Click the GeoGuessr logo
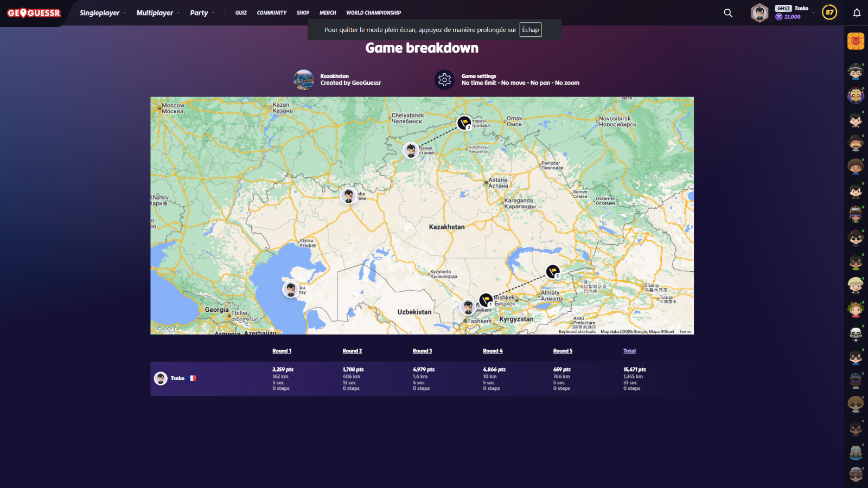Screen dimensions: 868x488 click(x=34, y=13)
